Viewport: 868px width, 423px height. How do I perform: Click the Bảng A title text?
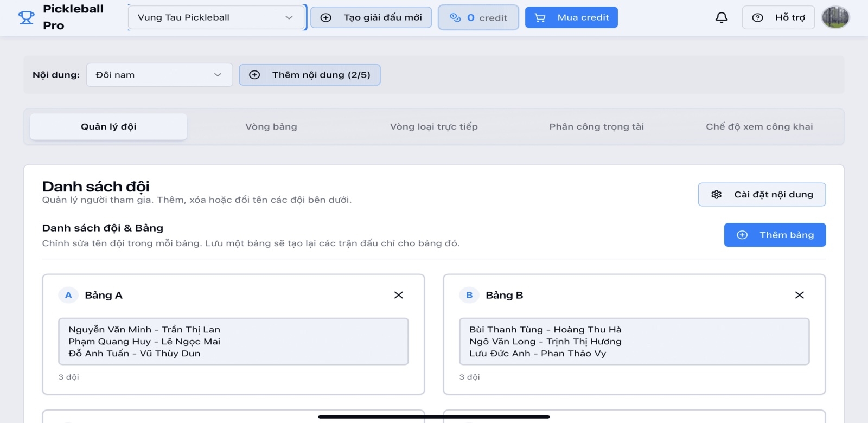(104, 295)
